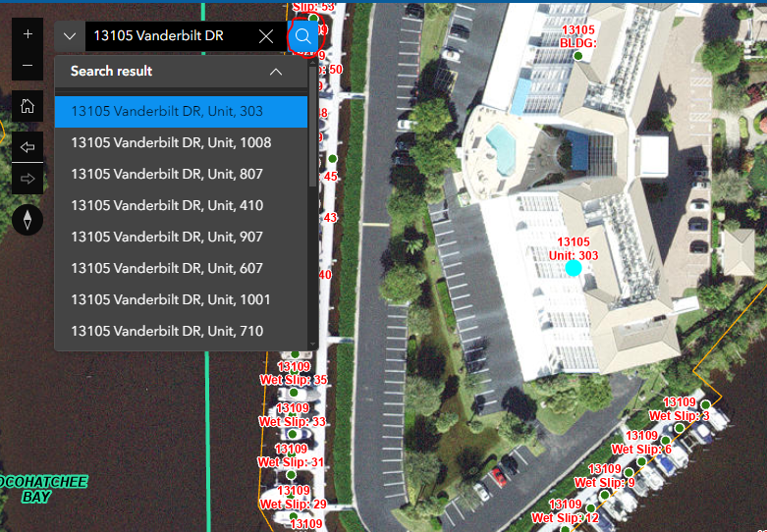Open the search source dropdown arrow
Viewport: 767px width, 532px height.
point(70,36)
